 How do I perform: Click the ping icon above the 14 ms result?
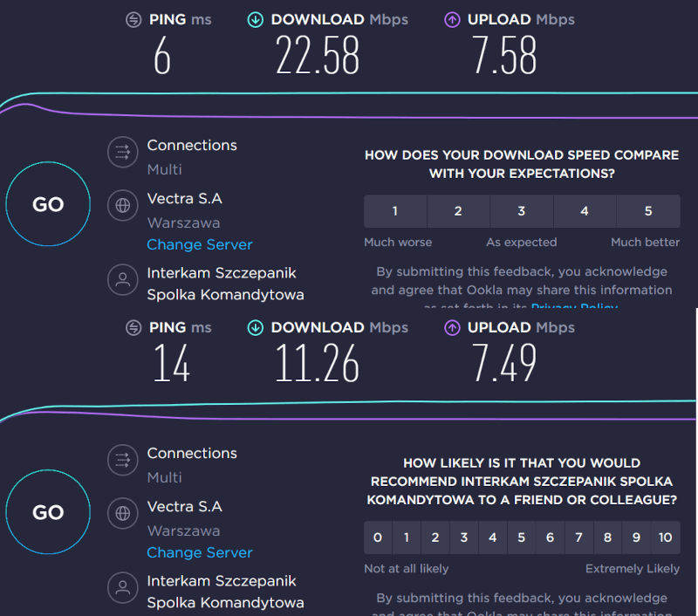point(133,327)
